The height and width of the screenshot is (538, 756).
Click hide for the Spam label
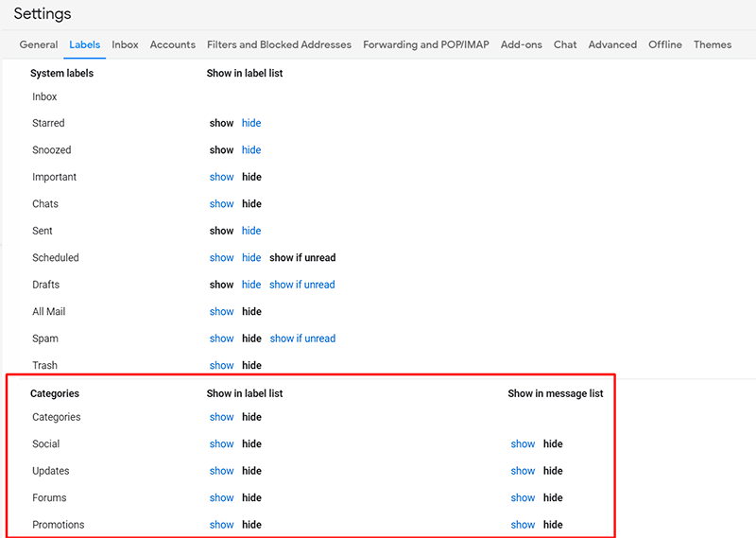tap(251, 338)
